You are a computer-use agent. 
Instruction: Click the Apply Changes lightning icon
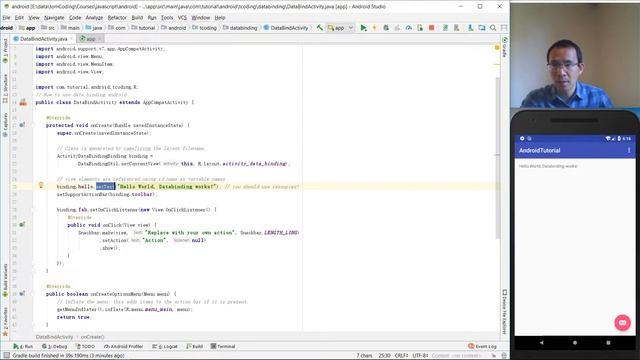pyautogui.click(x=374, y=28)
